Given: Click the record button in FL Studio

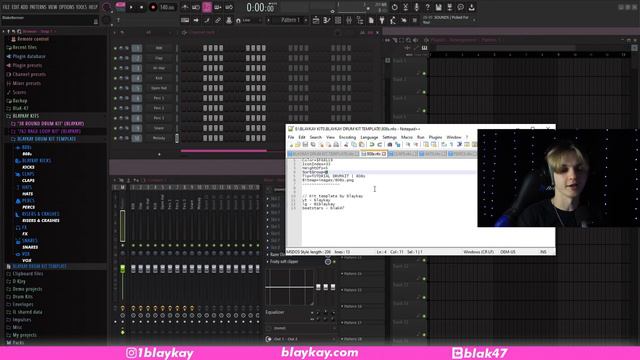Looking at the screenshot, I should [x=153, y=7].
